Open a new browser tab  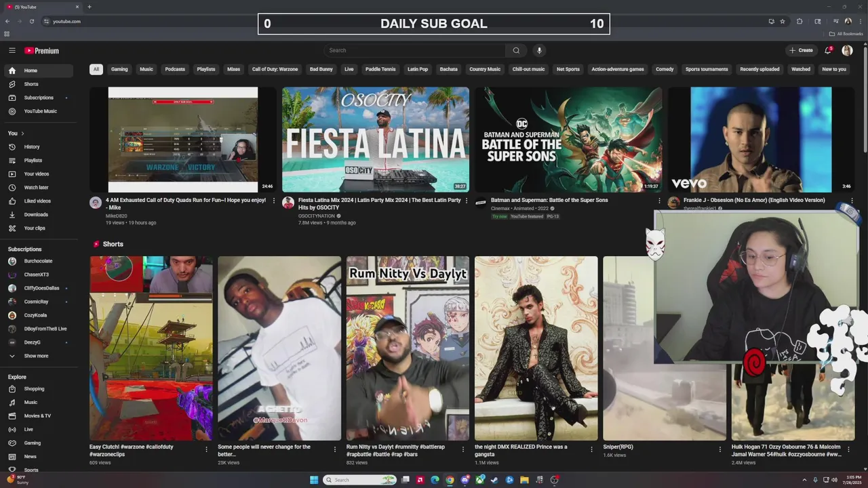point(89,7)
